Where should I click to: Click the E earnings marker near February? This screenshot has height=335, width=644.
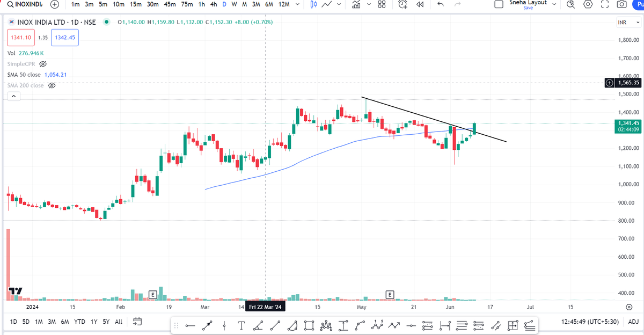click(x=152, y=294)
